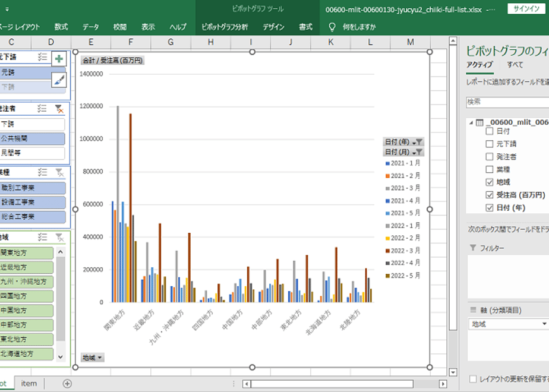Image resolution: width=549 pixels, height=392 pixels.
Task: Open the 日付 (年) filter dropdown on chart
Action: (x=403, y=142)
